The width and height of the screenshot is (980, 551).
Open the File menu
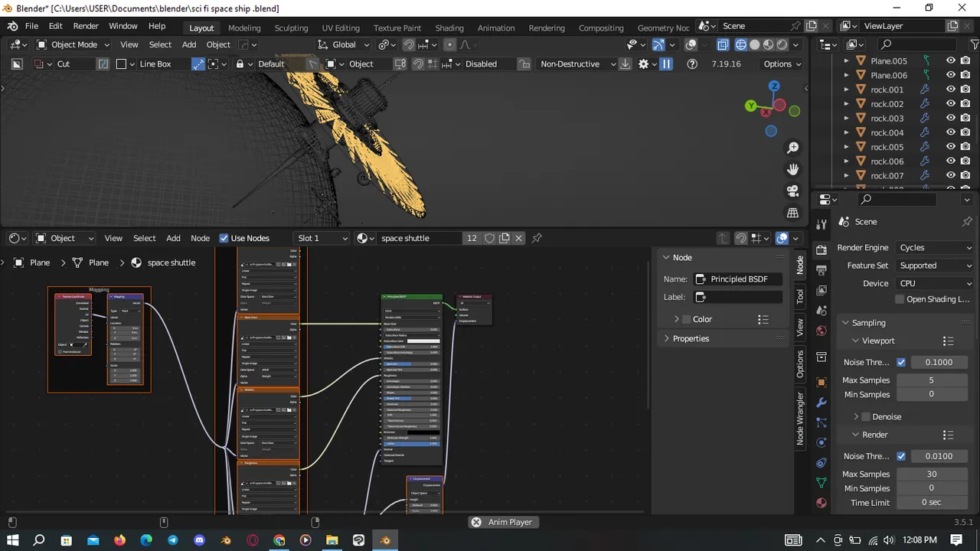(31, 26)
